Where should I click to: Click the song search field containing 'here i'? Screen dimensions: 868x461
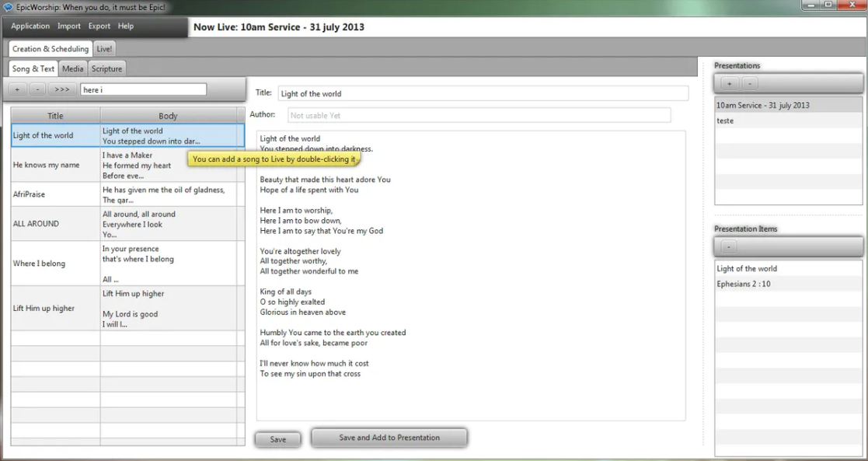(x=144, y=89)
